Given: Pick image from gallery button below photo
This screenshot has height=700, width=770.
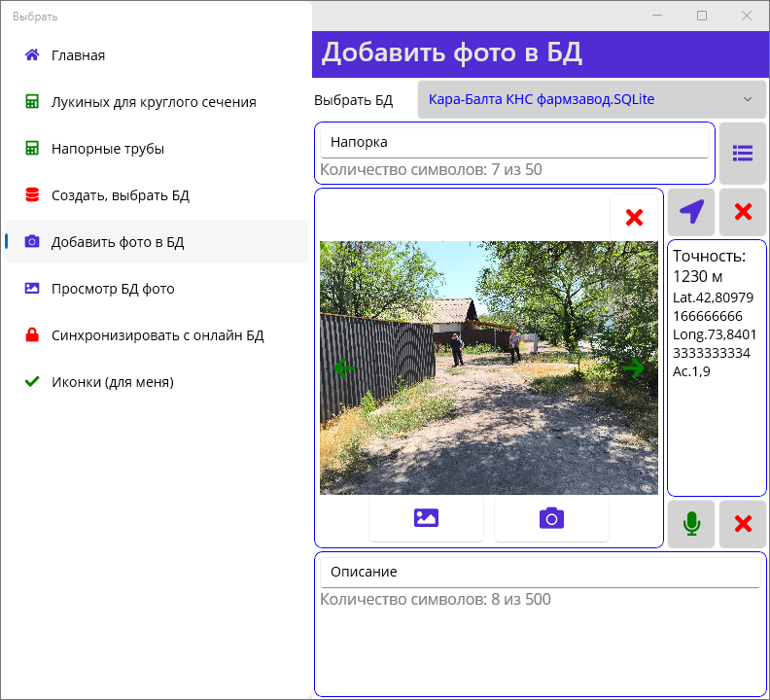Looking at the screenshot, I should pos(426,518).
